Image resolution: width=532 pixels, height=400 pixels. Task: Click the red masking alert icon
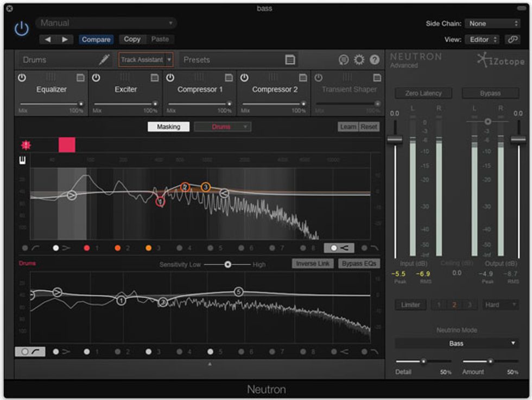click(x=26, y=145)
